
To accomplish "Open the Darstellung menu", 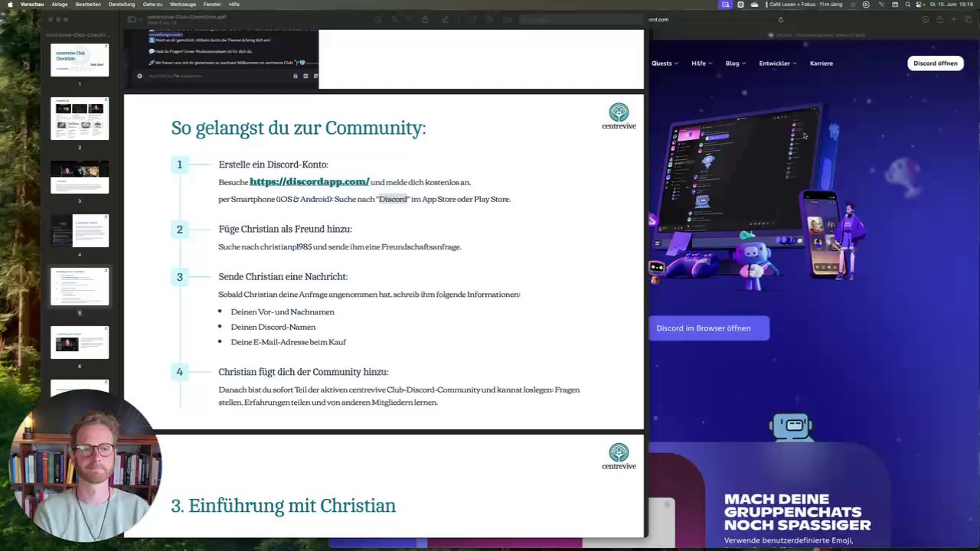I will click(x=122, y=5).
